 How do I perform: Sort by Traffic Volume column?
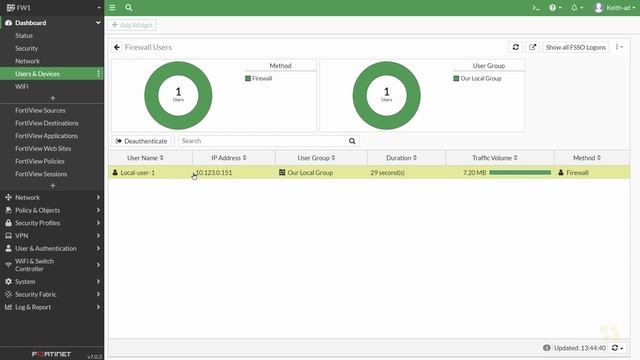click(x=495, y=158)
